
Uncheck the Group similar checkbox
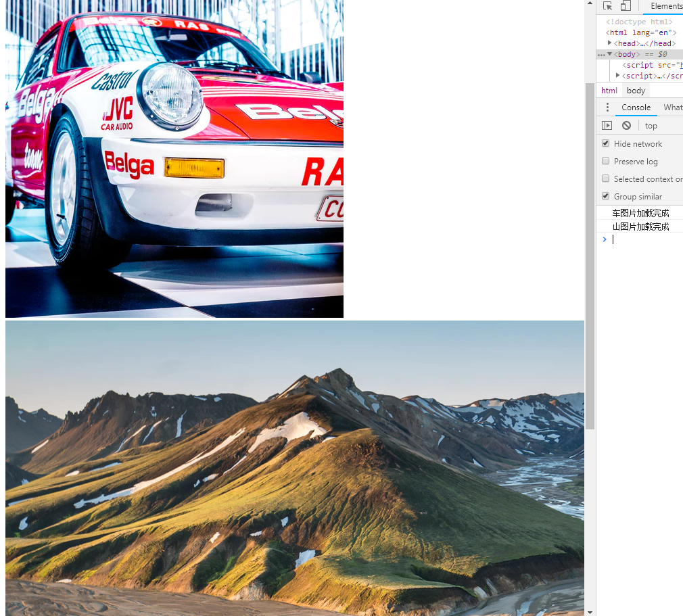pyautogui.click(x=605, y=196)
